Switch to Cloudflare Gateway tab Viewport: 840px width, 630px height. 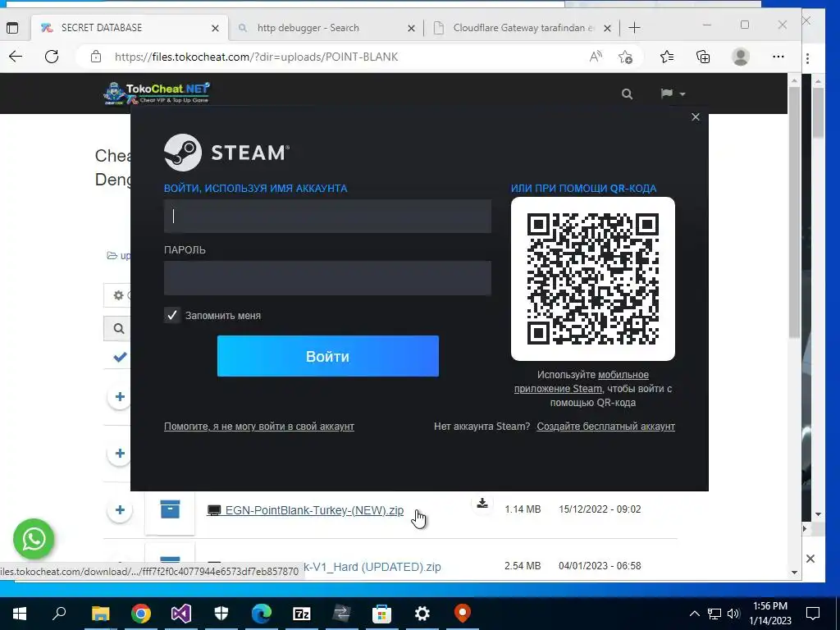tap(523, 28)
